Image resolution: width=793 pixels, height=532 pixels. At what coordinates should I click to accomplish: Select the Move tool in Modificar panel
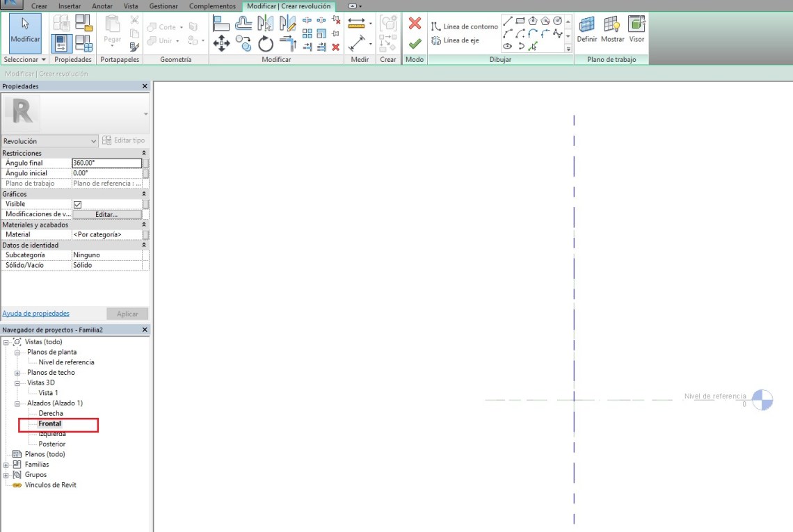pos(221,45)
